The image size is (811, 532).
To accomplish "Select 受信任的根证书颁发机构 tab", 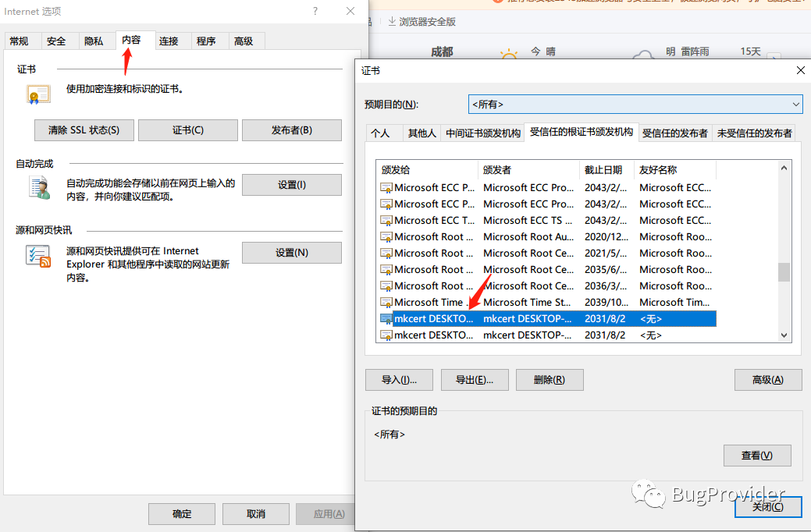I will point(582,132).
